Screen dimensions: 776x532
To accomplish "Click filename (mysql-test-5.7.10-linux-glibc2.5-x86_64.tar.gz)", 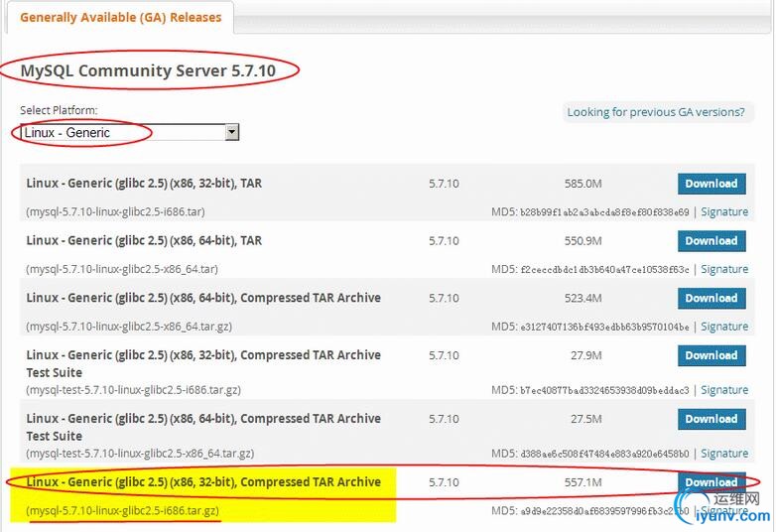I will click(140, 454).
